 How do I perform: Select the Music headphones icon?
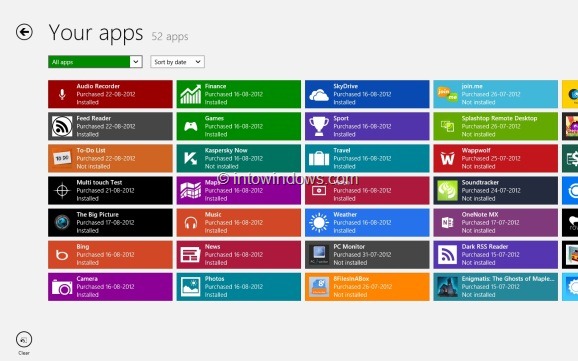[191, 223]
